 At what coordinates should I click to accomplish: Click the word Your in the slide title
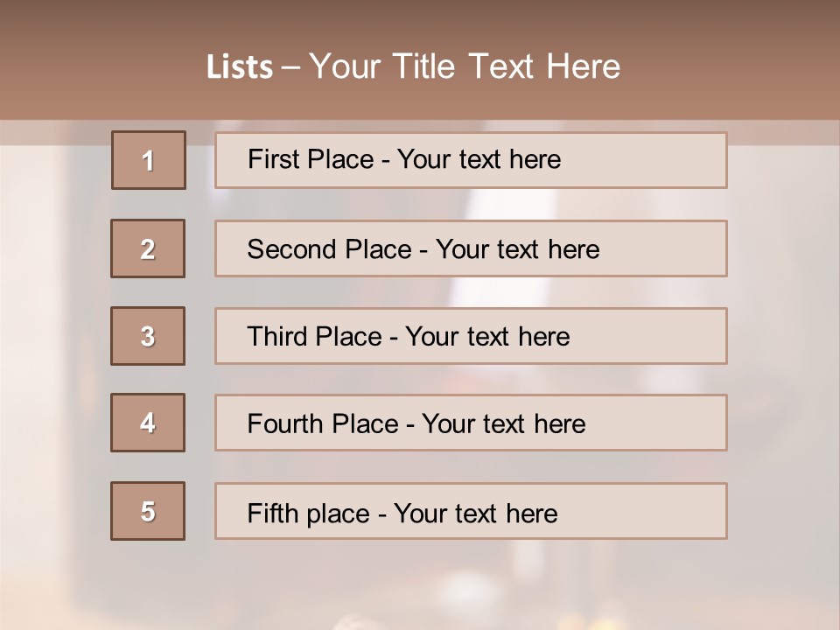click(345, 66)
